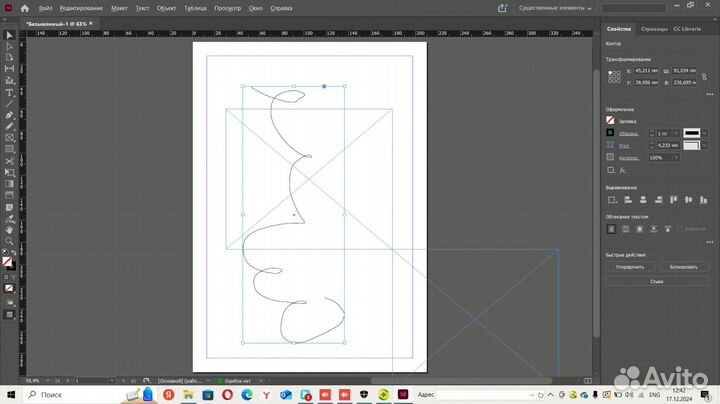Click the Блокировать quick action button
Image resolution: width=720 pixels, height=404 pixels.
pyautogui.click(x=684, y=267)
